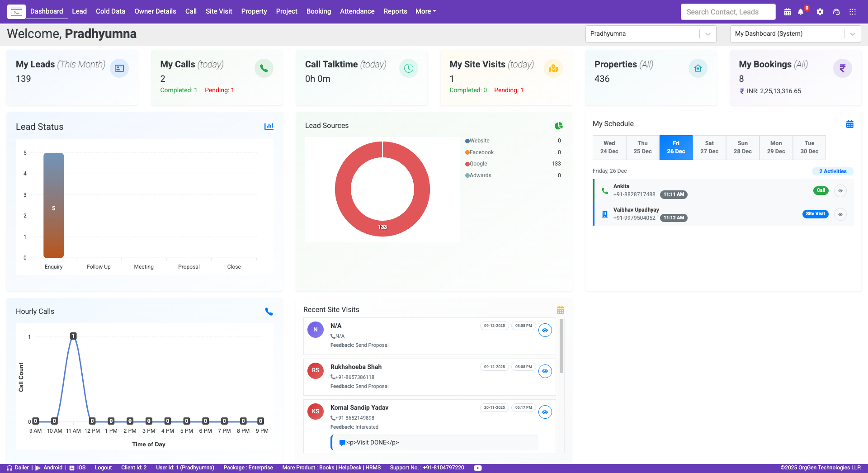868x473 pixels.
Task: Select the bar chart icon on Lead Status
Action: tap(269, 127)
